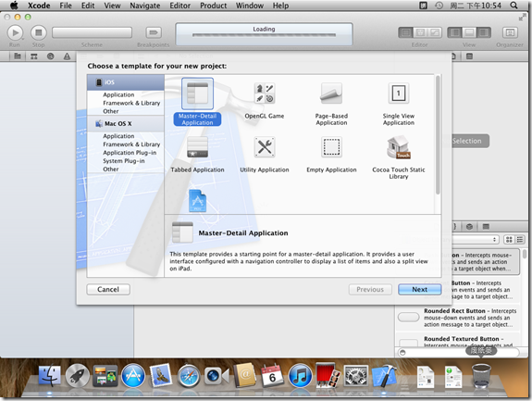
Task: Open the Scheme selector
Action: tap(92, 32)
